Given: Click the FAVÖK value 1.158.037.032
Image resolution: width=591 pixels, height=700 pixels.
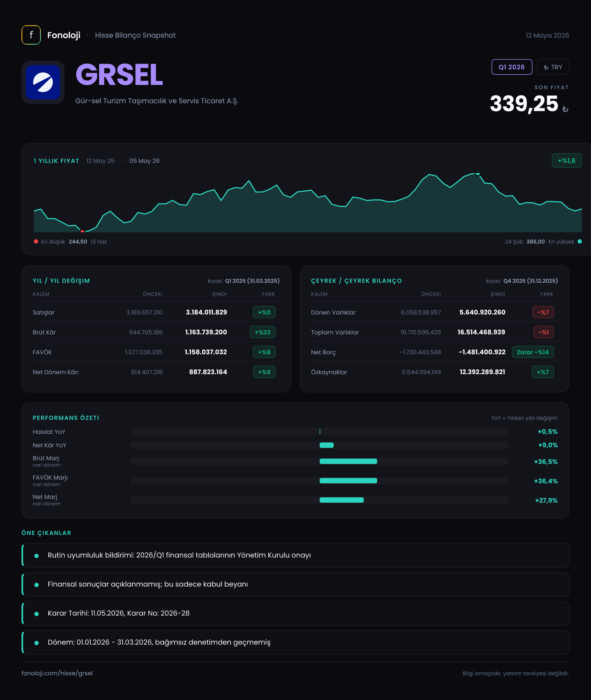Looking at the screenshot, I should coord(206,352).
